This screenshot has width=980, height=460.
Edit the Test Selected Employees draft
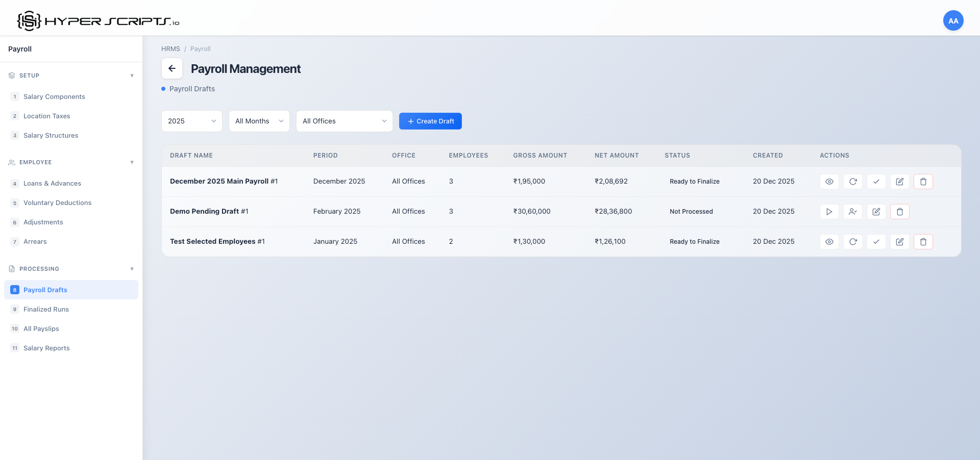point(899,242)
